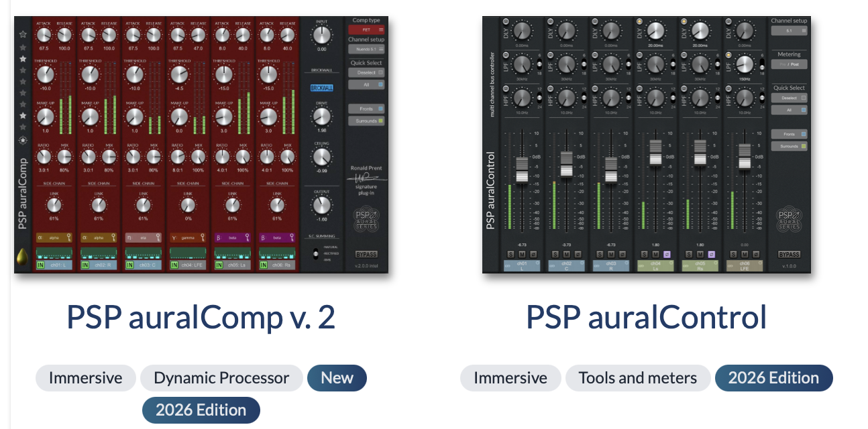Open the PSP auralComp v. 2 title link
868x429 pixels.
coord(201,316)
